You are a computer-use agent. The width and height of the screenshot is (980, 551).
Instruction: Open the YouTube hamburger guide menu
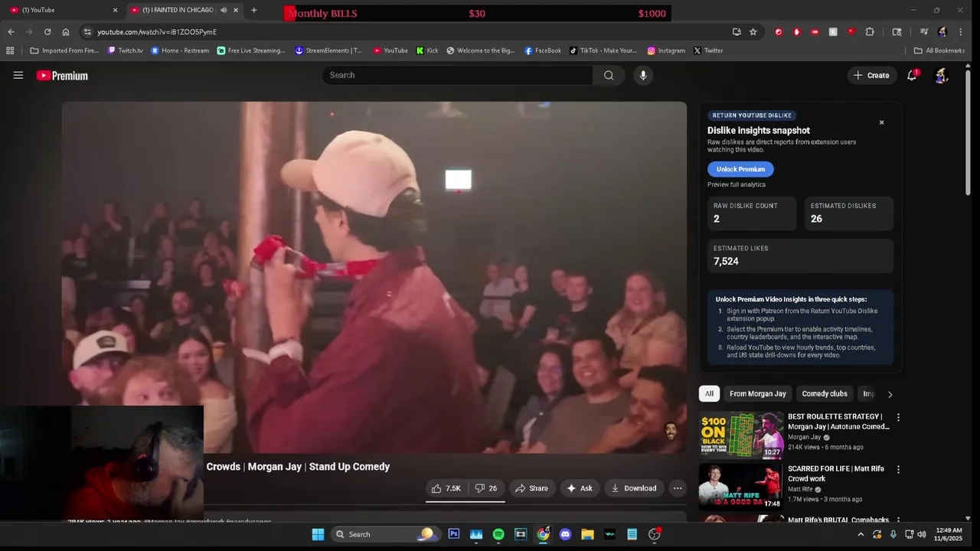(x=18, y=75)
